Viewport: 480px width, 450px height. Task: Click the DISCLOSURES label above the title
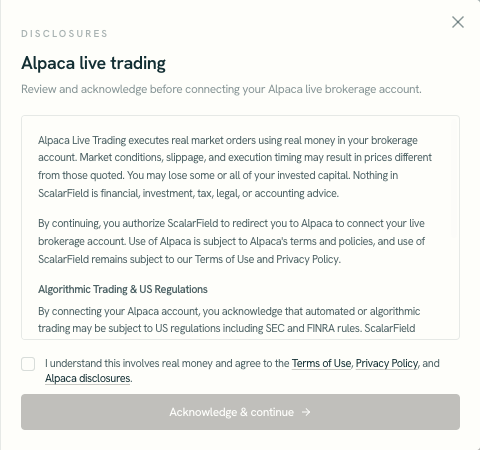[x=64, y=34]
